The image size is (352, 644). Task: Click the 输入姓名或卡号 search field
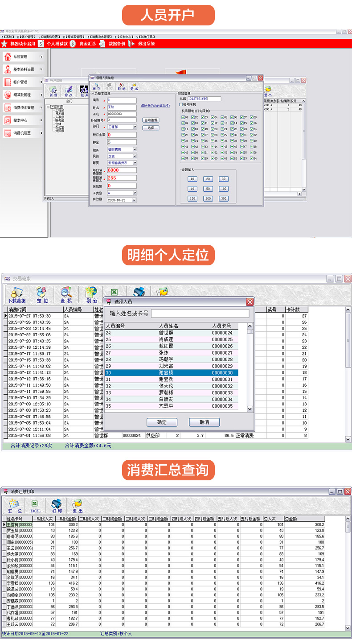(x=200, y=314)
